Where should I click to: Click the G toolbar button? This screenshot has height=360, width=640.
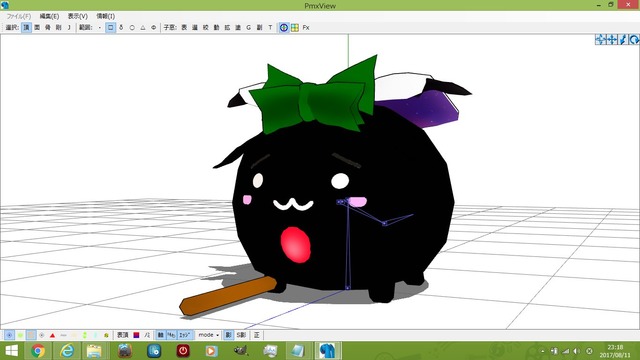(x=248, y=27)
